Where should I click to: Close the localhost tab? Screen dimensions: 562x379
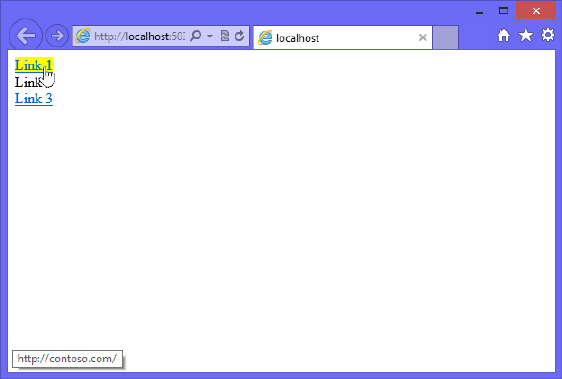(423, 37)
